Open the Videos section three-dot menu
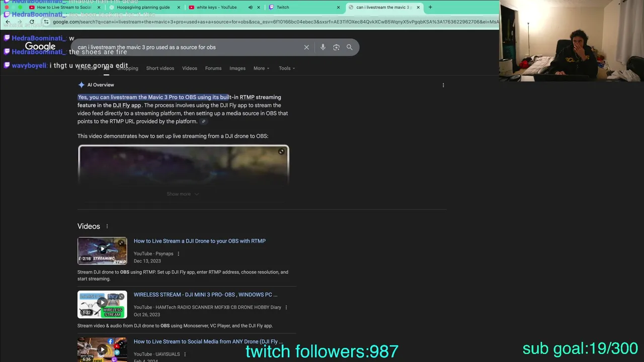This screenshot has width=644, height=362. tap(107, 226)
